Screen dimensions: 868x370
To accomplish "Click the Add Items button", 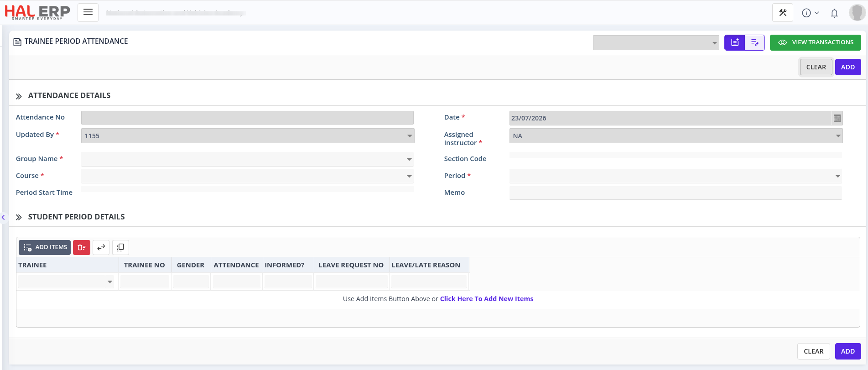I will [45, 247].
